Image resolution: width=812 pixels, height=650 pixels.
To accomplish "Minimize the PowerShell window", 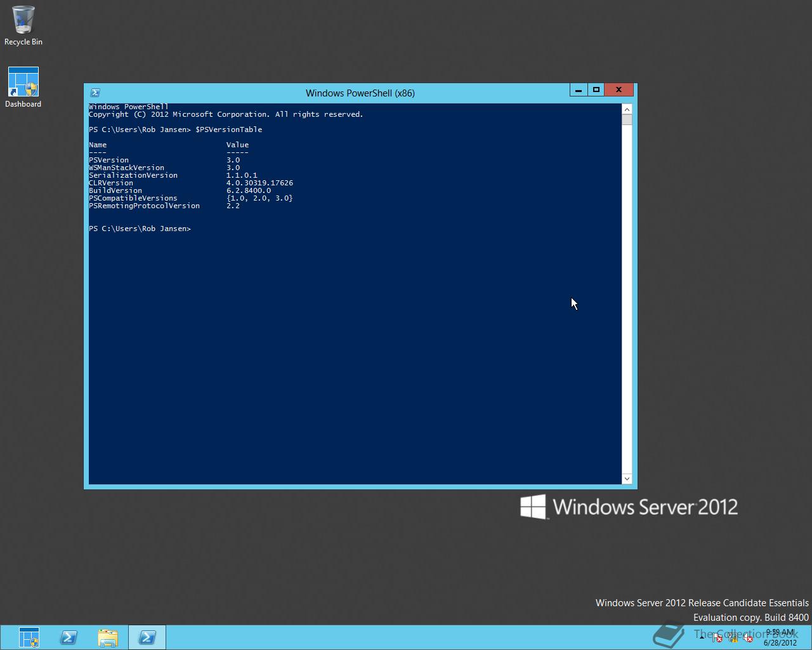I will pyautogui.click(x=578, y=90).
